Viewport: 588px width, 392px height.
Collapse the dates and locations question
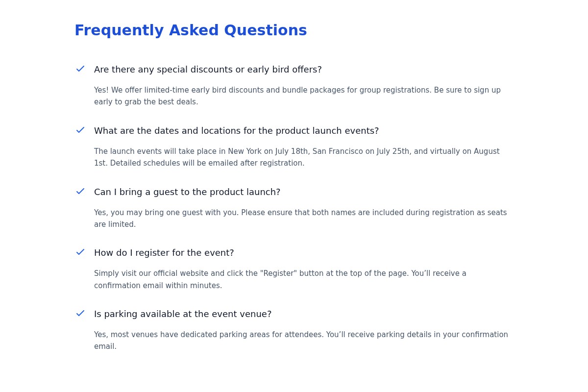(x=236, y=131)
